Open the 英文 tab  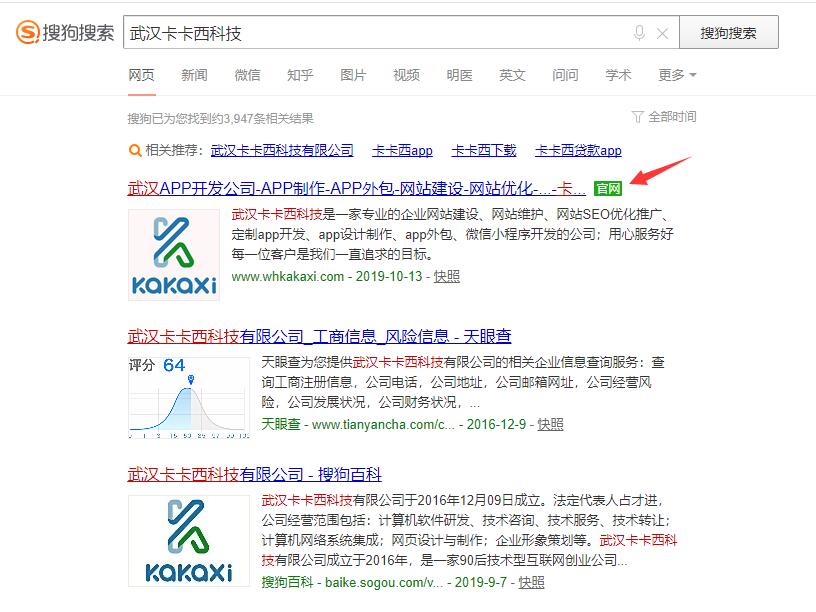click(512, 75)
